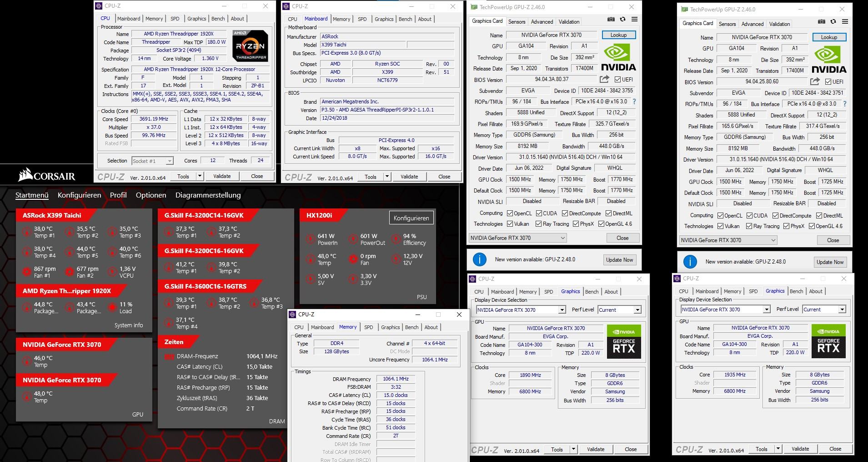Switch to Sensors tab in left GPU-Z
The width and height of the screenshot is (868, 462).
(x=517, y=21)
